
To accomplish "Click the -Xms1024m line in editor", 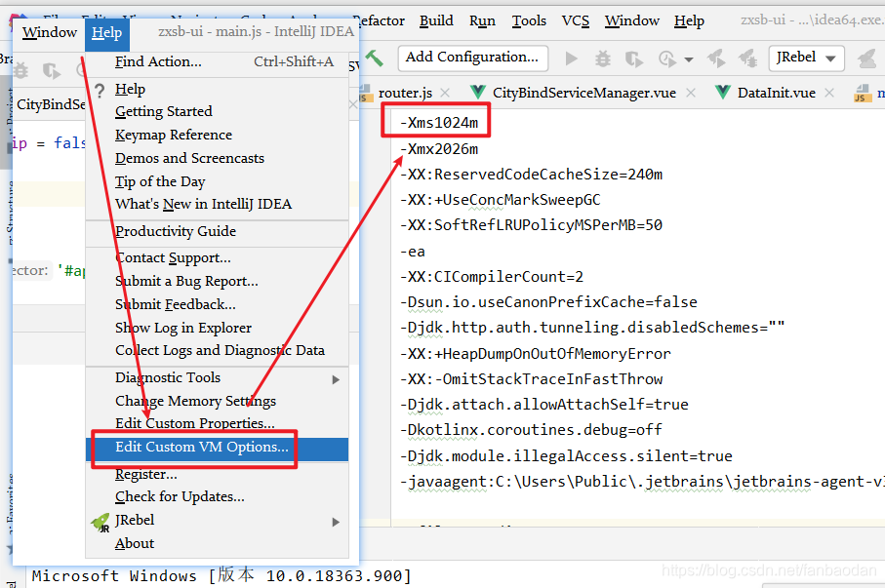I will (439, 123).
